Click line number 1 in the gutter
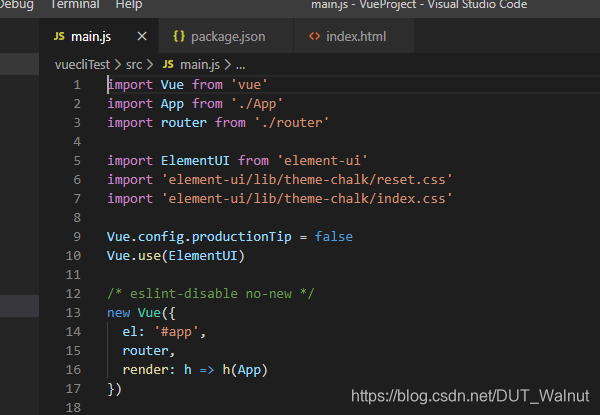The width and height of the screenshot is (600, 415). [x=77, y=85]
